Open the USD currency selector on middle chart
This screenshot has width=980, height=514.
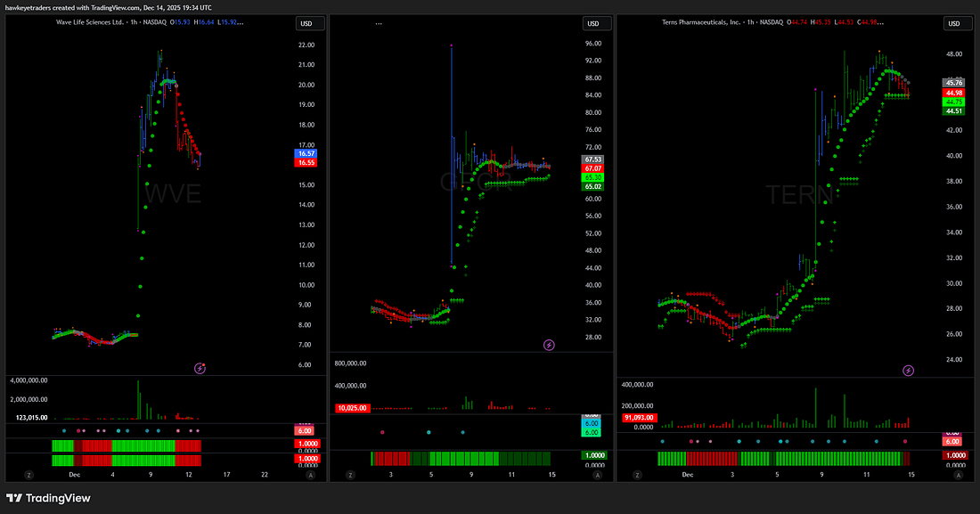click(597, 24)
